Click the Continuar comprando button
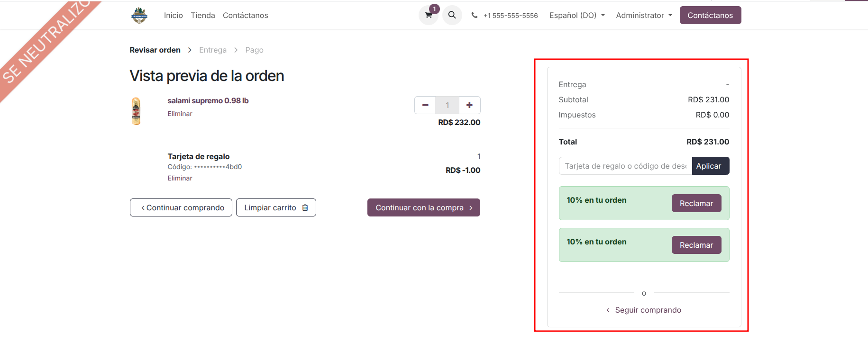This screenshot has height=342, width=868. 181,207
